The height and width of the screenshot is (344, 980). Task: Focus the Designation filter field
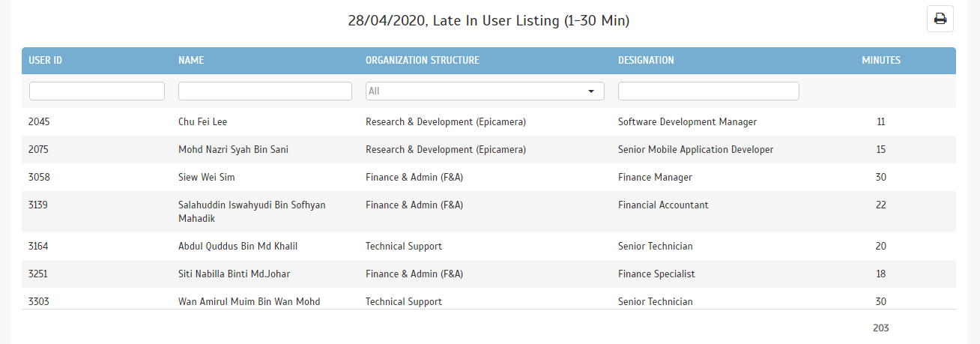click(709, 91)
